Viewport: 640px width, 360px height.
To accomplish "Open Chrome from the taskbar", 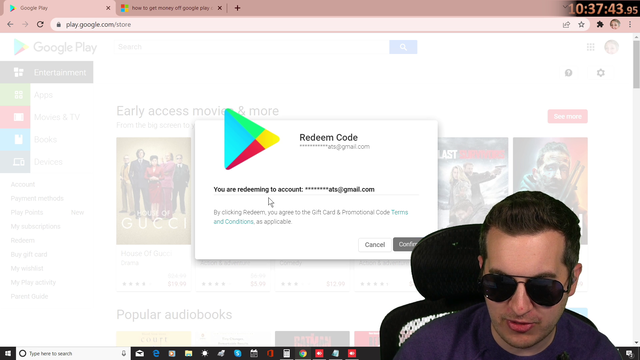I will pos(303,353).
